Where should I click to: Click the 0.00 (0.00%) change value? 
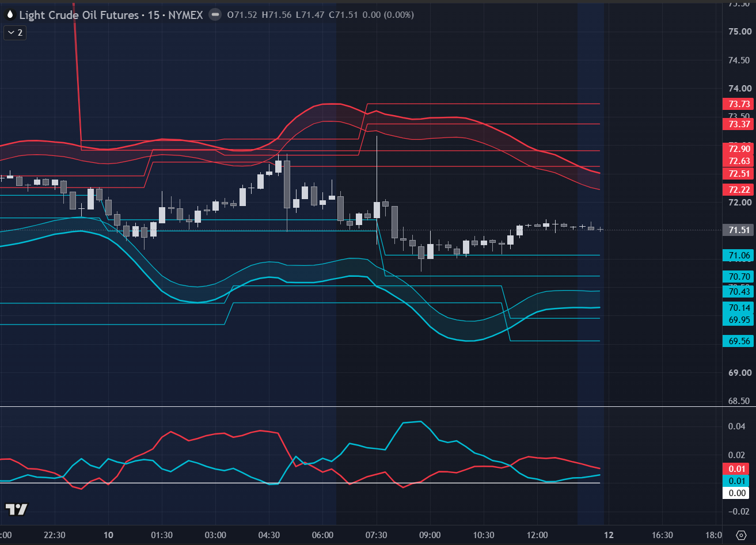coord(388,15)
